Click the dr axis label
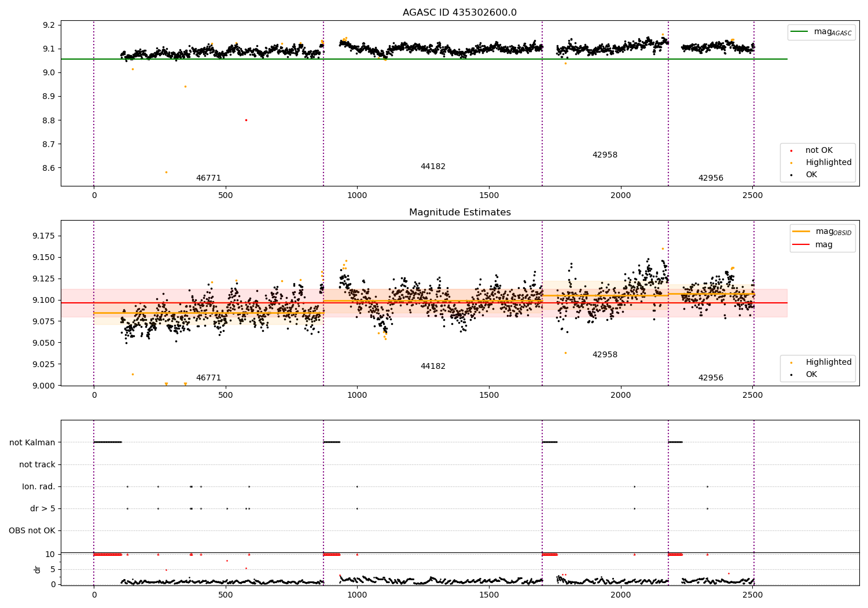This screenshot has width=868, height=608. (38, 569)
